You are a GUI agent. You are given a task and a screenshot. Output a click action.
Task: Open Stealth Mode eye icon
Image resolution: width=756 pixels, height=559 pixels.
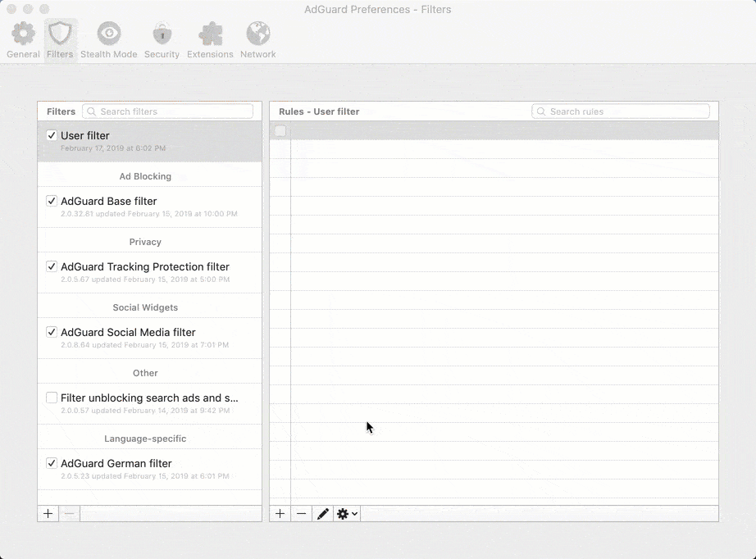tap(109, 34)
